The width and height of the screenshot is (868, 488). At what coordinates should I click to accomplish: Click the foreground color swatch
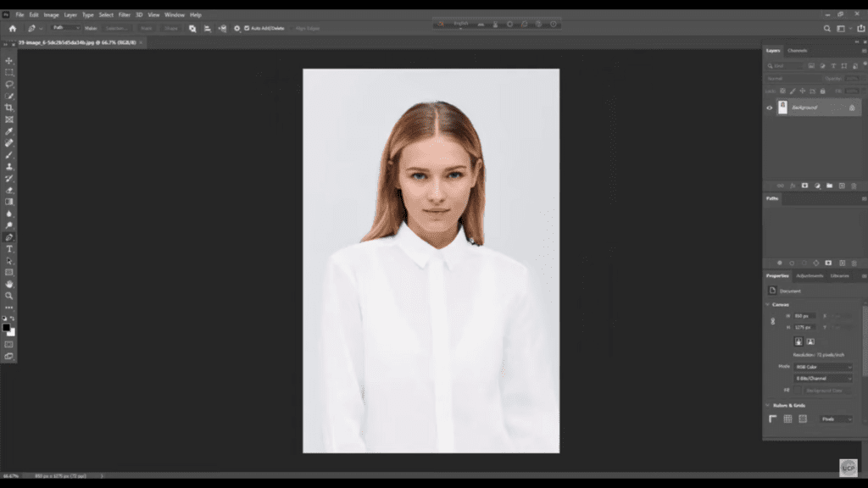(6, 327)
